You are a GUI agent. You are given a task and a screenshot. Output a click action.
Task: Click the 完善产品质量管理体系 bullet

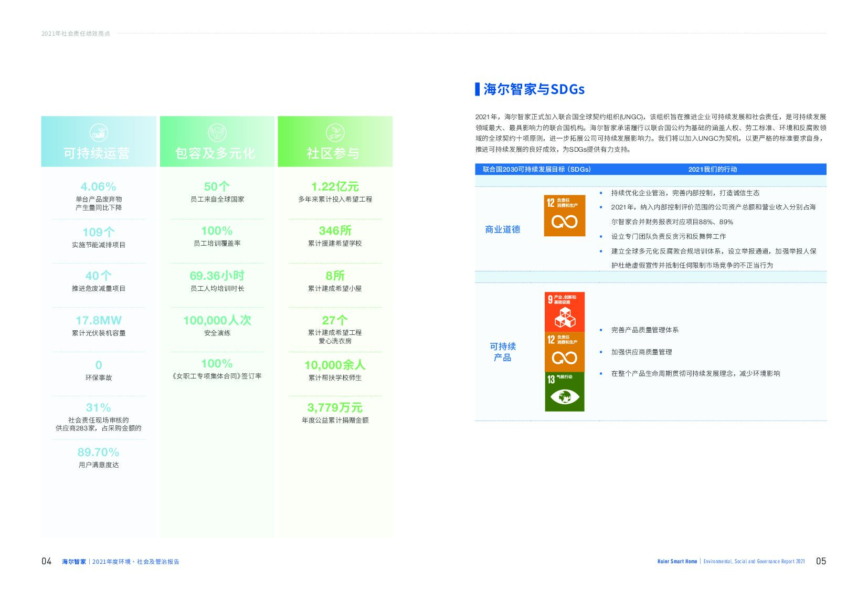tap(644, 330)
